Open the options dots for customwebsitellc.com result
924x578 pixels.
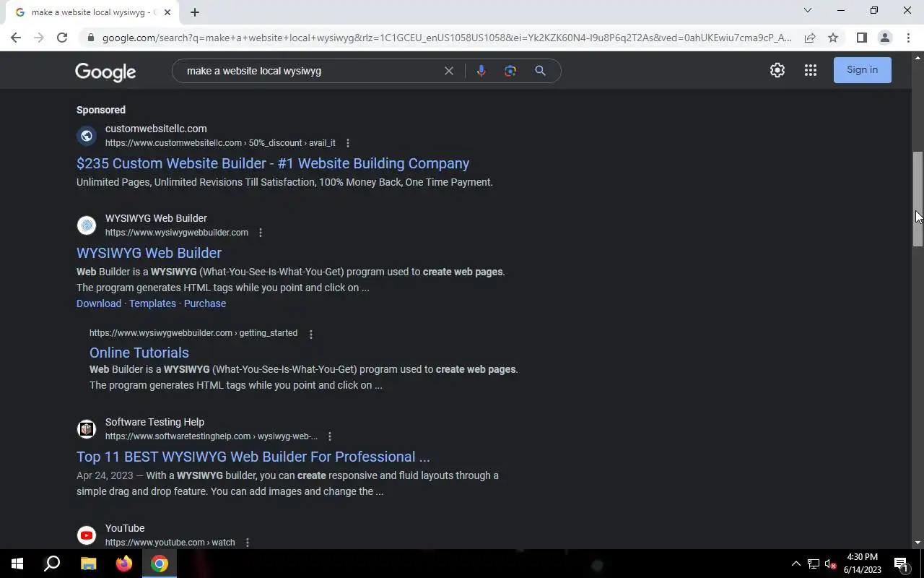348,143
